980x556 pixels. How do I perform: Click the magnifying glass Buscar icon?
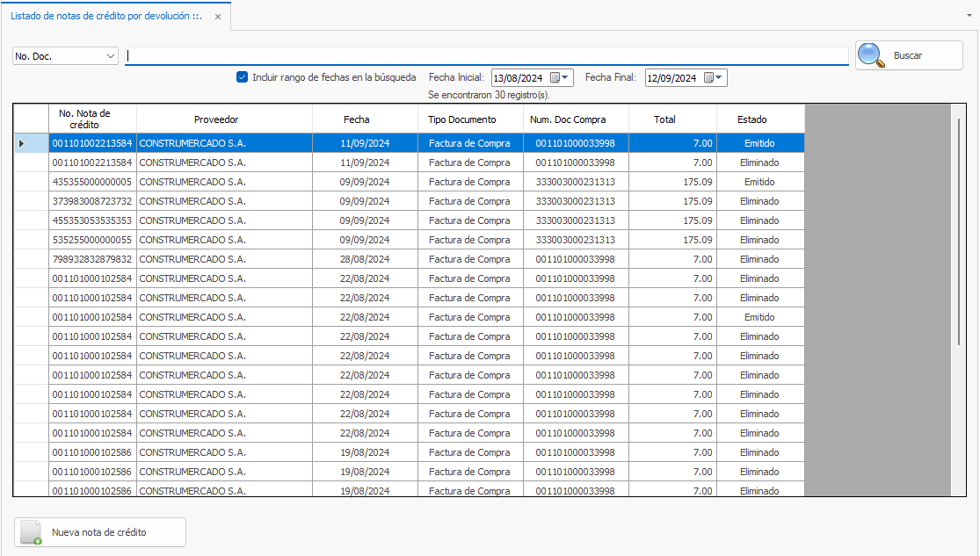tap(872, 55)
